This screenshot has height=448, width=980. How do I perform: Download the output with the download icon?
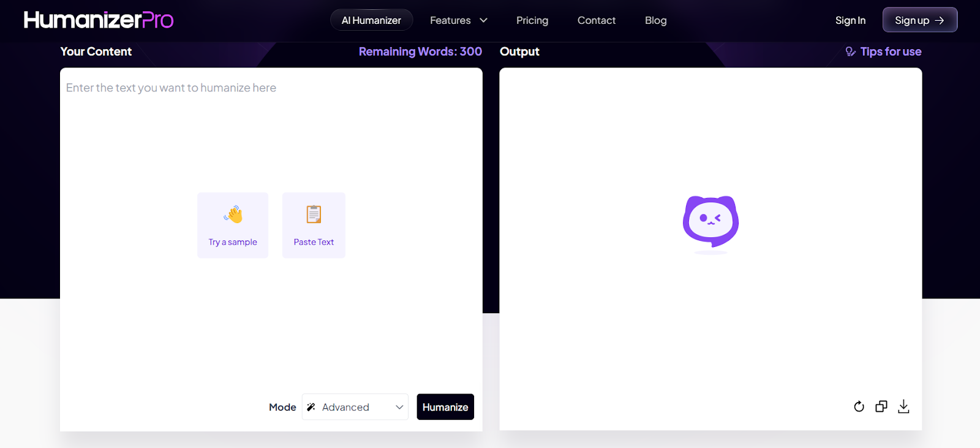(903, 406)
